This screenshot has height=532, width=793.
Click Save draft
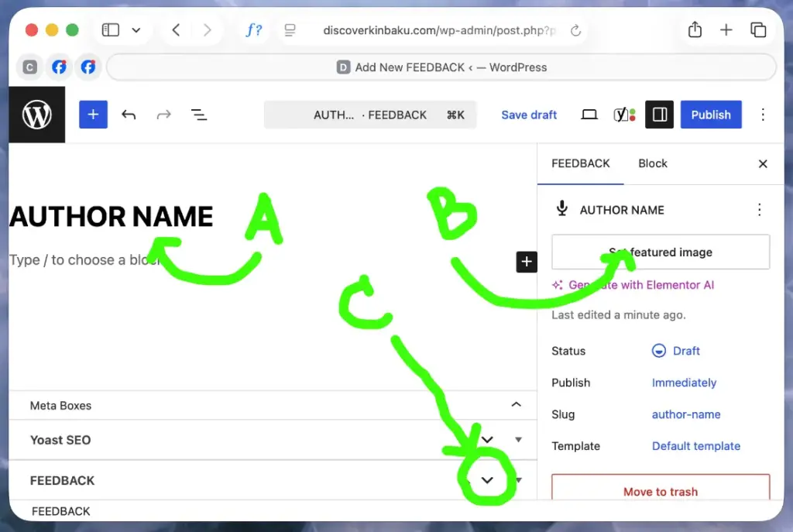click(x=529, y=115)
